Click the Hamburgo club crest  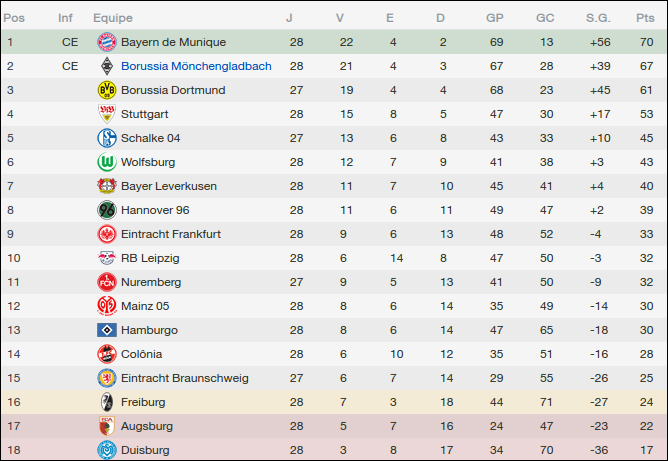pos(106,330)
